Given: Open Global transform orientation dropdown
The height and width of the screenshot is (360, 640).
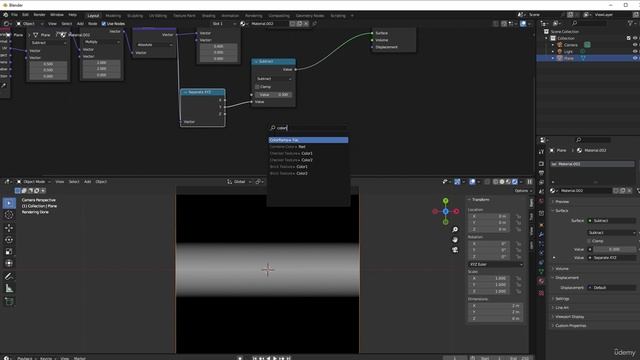Looking at the screenshot, I should click(239, 182).
